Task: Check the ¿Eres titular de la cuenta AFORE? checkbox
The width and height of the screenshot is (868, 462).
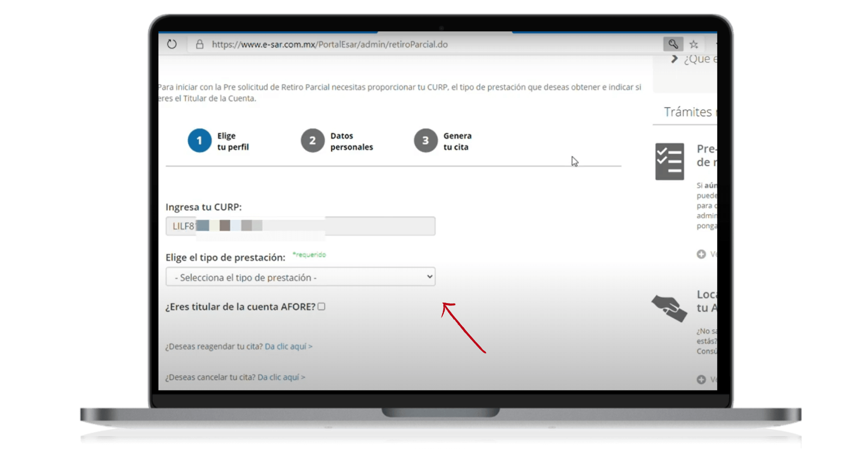Action: click(322, 306)
